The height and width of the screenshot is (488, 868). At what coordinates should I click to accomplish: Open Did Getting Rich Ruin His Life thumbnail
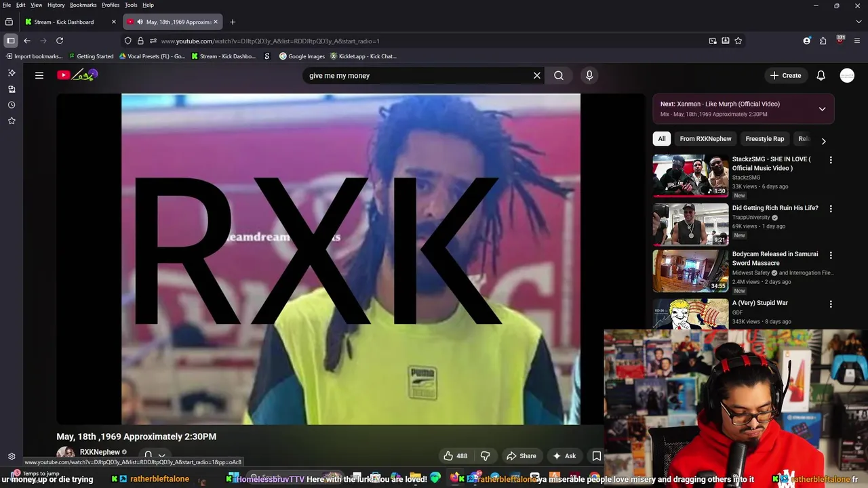coord(690,224)
